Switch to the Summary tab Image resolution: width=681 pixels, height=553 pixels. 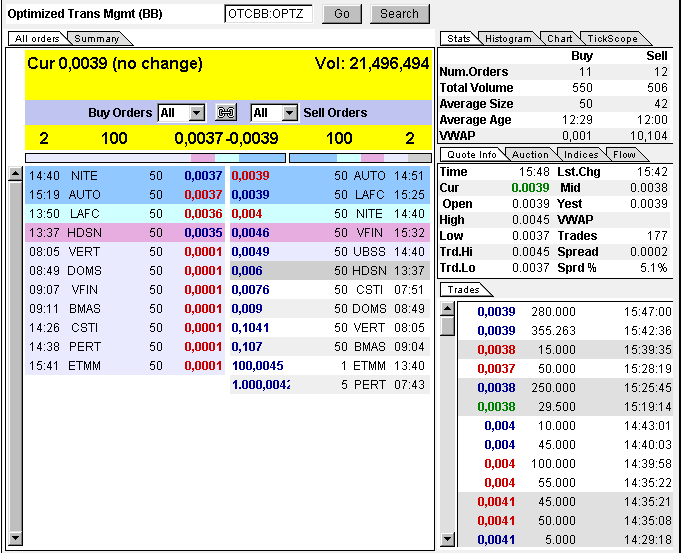[x=97, y=39]
